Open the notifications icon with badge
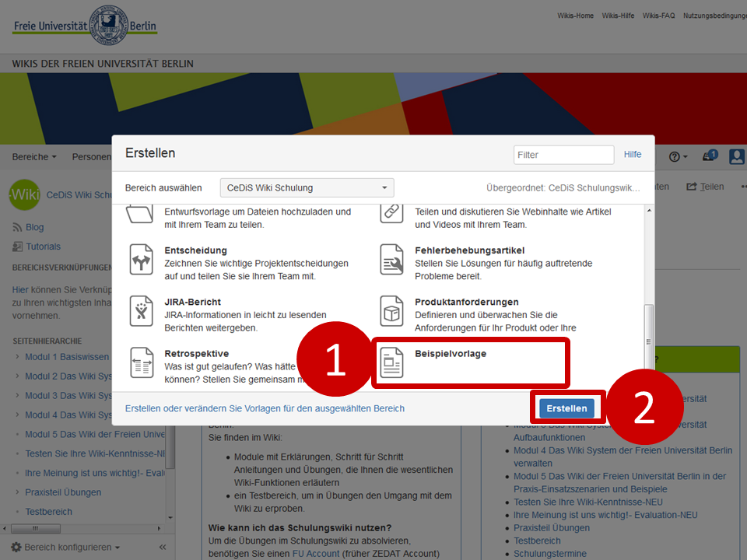The height and width of the screenshot is (560, 747). (x=710, y=156)
